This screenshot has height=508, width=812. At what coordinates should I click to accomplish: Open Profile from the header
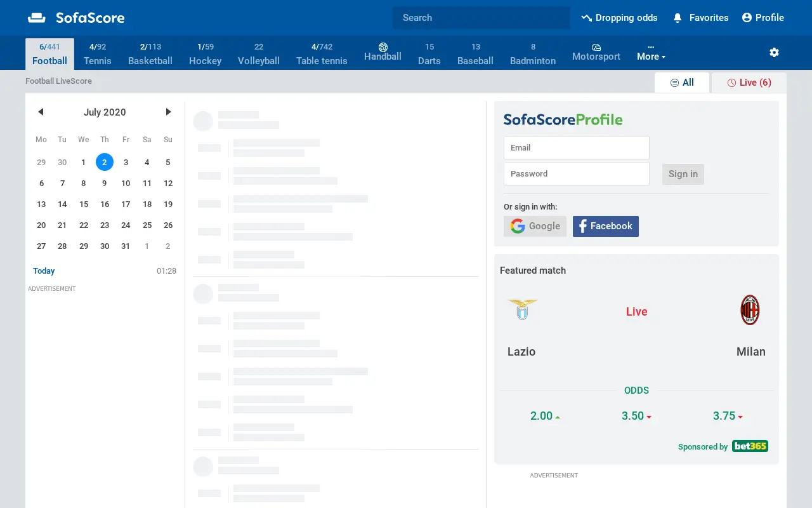point(763,18)
